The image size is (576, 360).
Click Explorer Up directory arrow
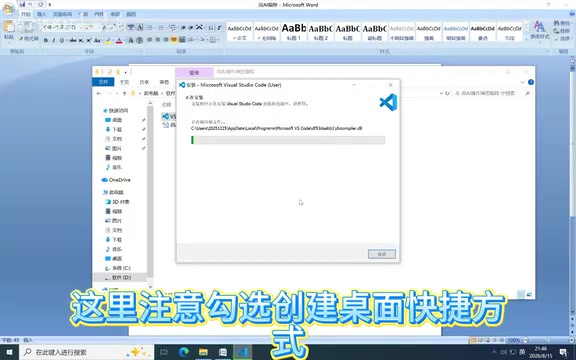(125, 93)
